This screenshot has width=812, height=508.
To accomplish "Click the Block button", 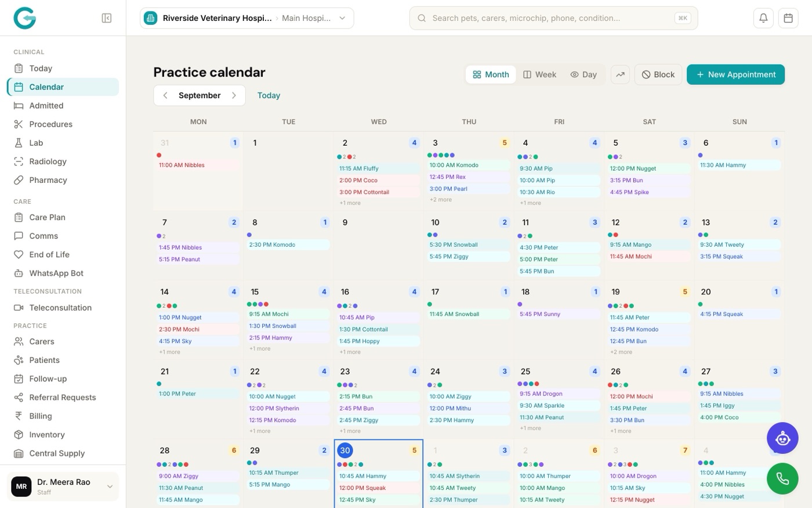I will click(x=658, y=74).
